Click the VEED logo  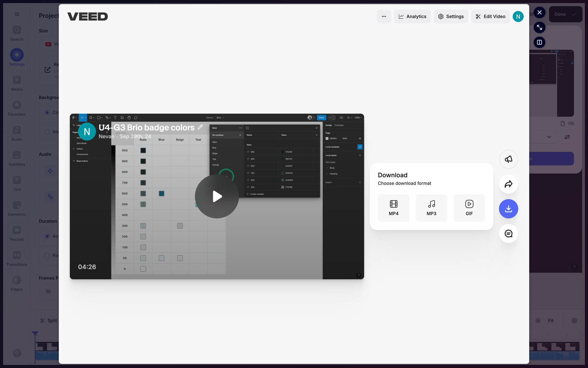pos(88,17)
